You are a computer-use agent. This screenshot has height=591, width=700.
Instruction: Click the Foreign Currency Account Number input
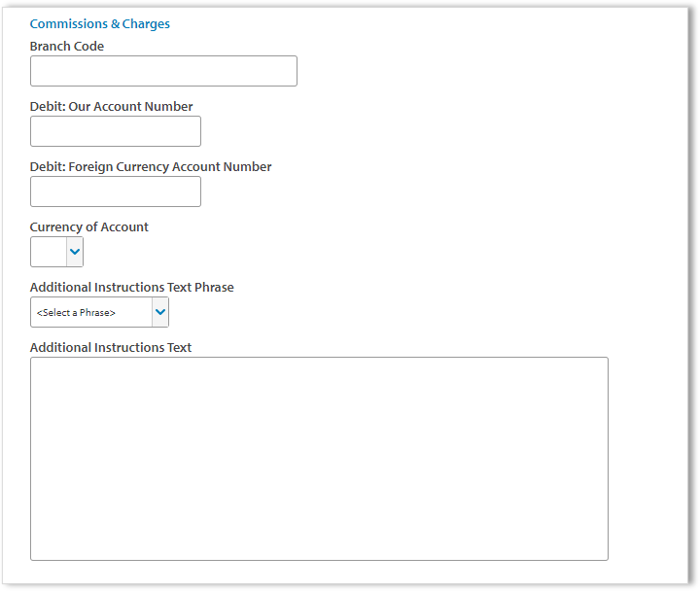[x=115, y=191]
